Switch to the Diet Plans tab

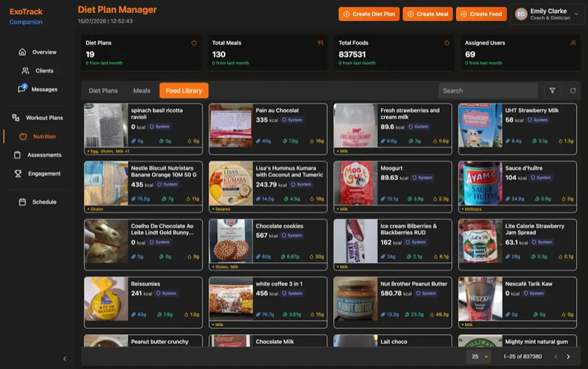click(103, 90)
